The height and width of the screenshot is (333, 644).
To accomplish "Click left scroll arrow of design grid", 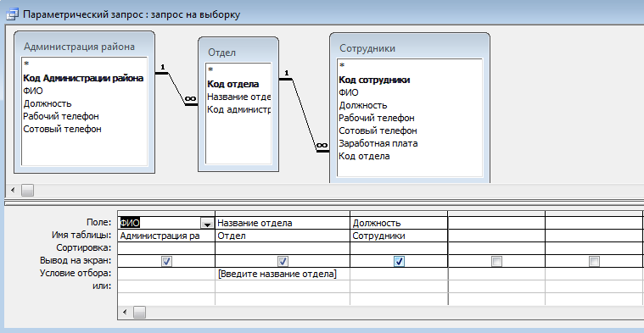I will pos(125,313).
